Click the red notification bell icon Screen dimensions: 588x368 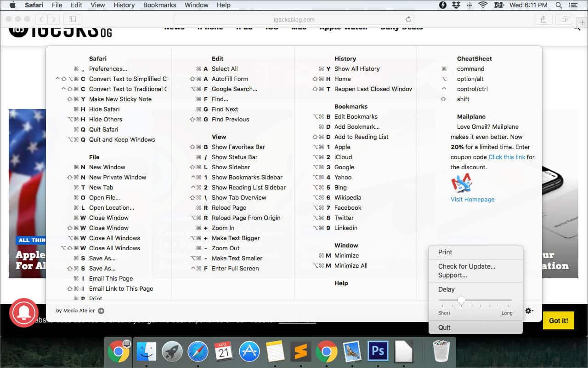(23, 313)
